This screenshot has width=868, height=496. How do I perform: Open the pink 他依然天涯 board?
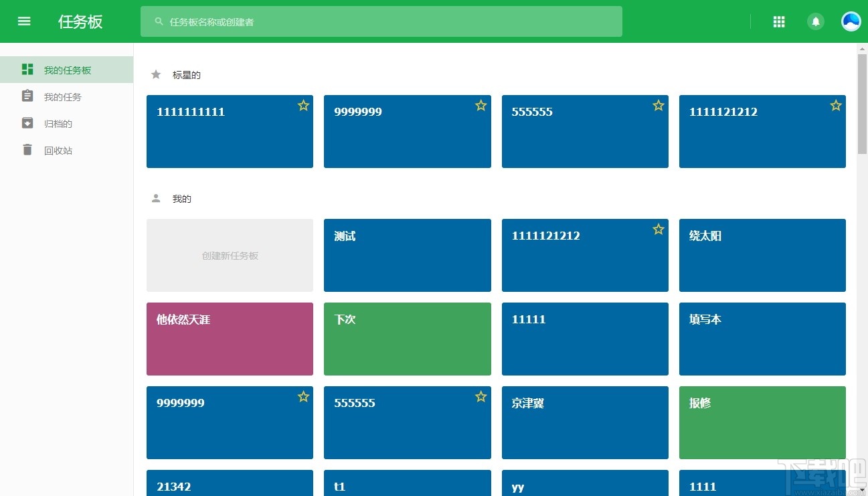[x=230, y=339]
